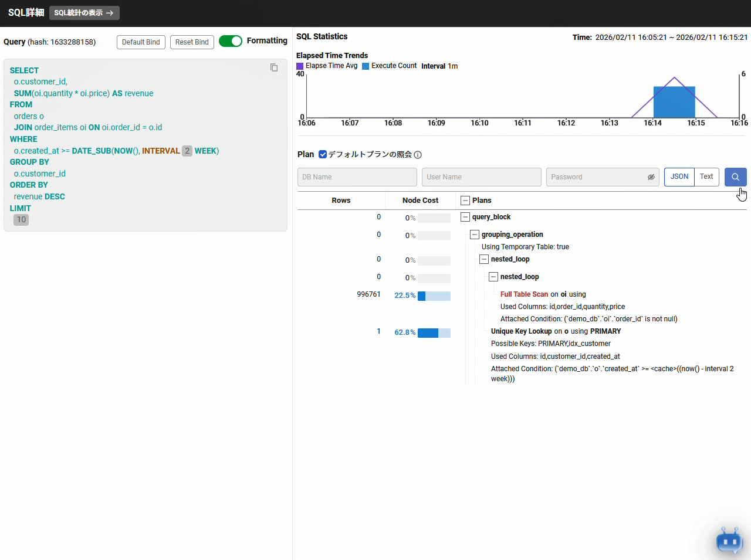Click the Rows column header

pos(341,201)
